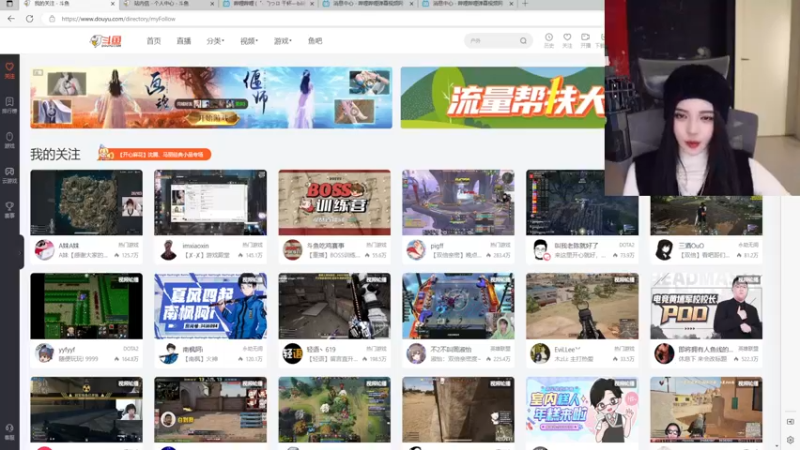This screenshot has height=450, width=800.
Task: Switch to the third browser tab
Action: coord(268,4)
